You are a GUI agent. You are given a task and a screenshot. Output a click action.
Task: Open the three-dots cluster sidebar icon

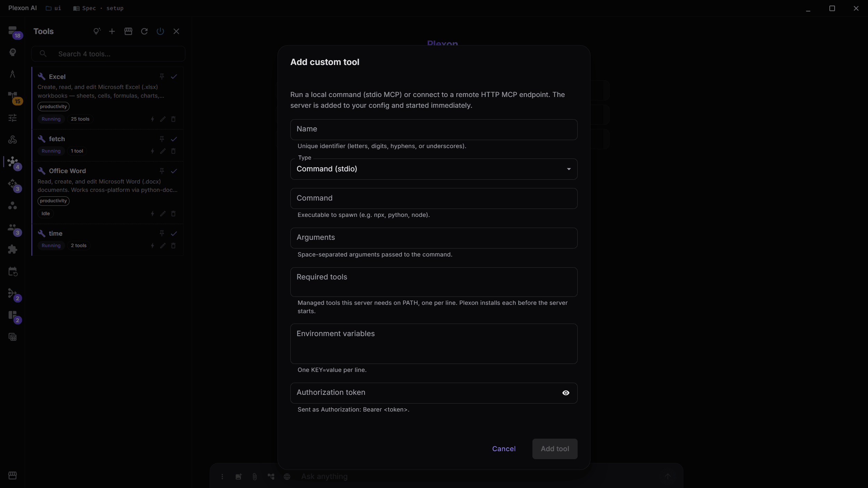click(13, 205)
